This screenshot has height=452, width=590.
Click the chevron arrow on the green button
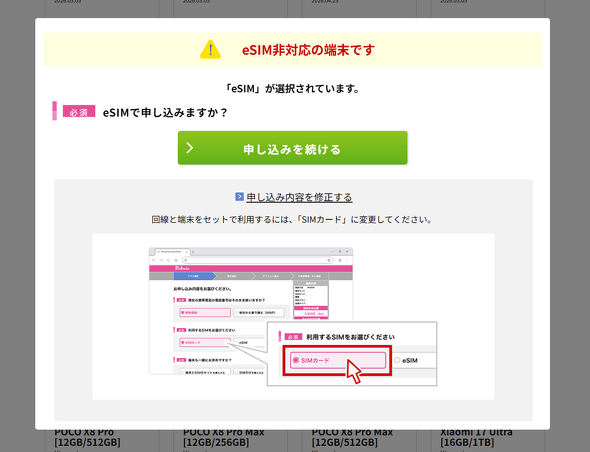(190, 148)
